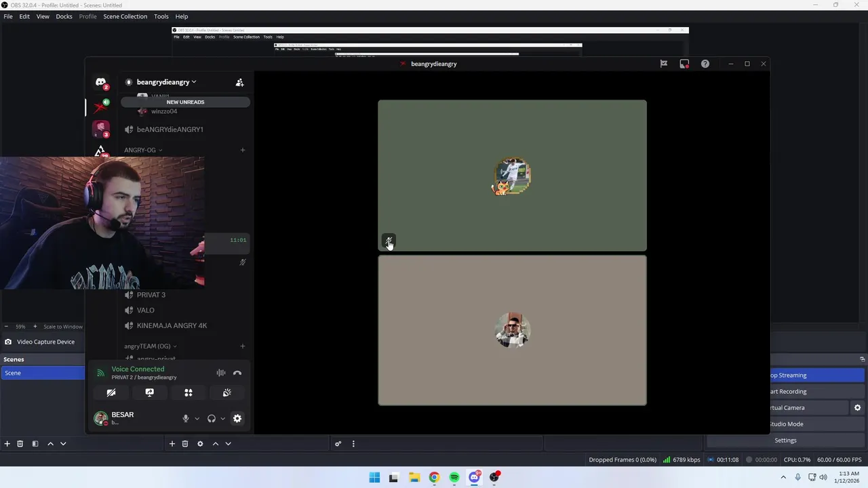
Task: Open the OBS Edit menu
Action: tap(24, 16)
